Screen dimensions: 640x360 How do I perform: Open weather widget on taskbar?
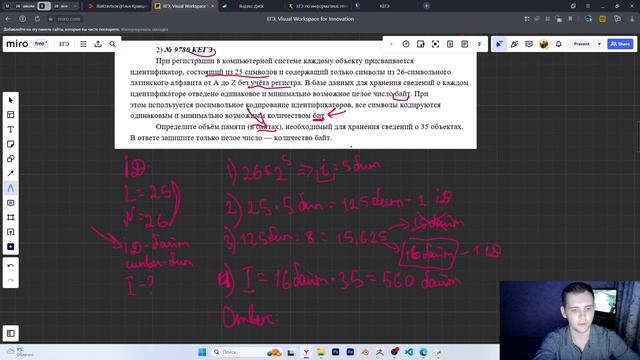tap(20, 352)
